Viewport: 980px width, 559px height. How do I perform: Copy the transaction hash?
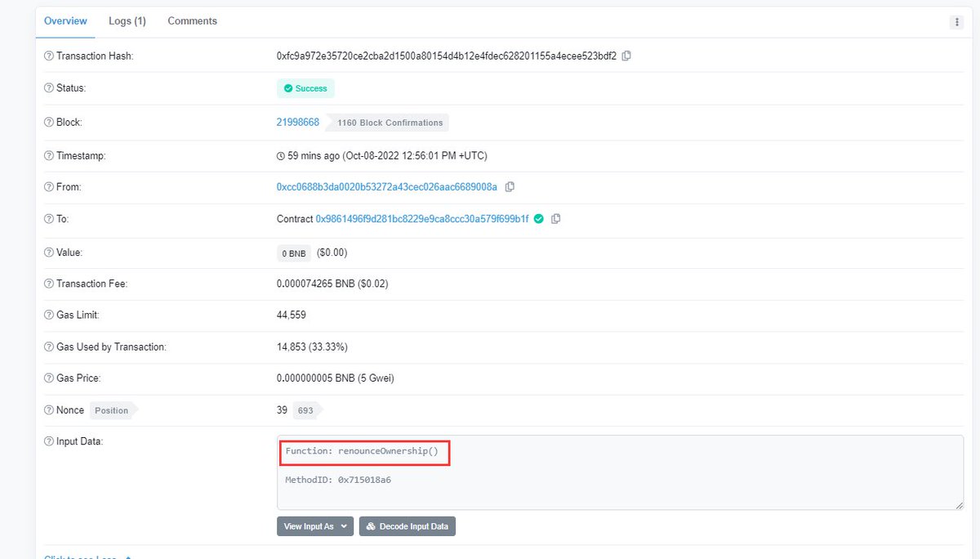pos(626,56)
